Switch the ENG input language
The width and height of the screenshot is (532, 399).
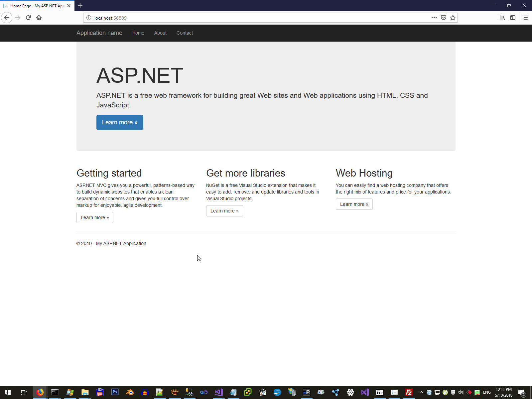[487, 392]
